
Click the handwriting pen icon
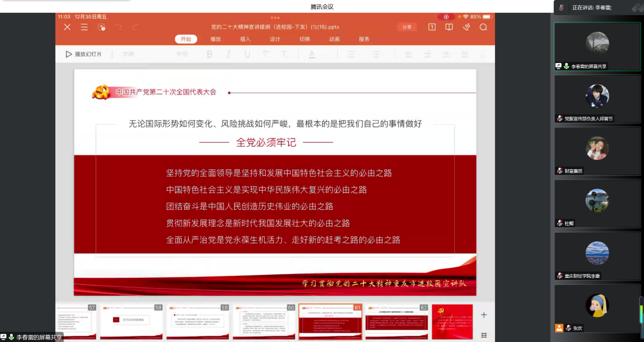point(466,27)
